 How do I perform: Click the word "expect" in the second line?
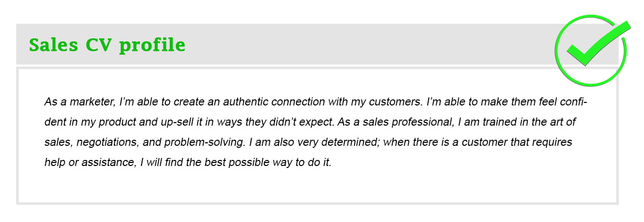pos(314,123)
